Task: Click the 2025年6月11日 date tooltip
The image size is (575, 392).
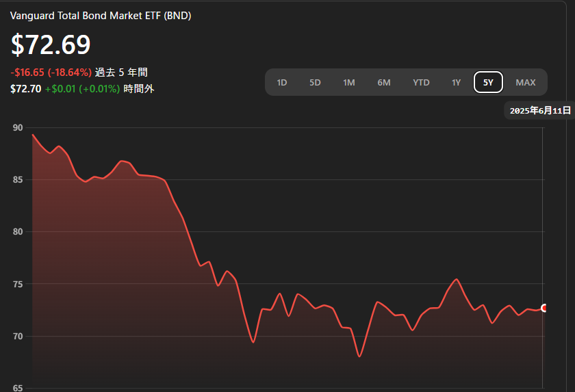Action: tap(540, 110)
